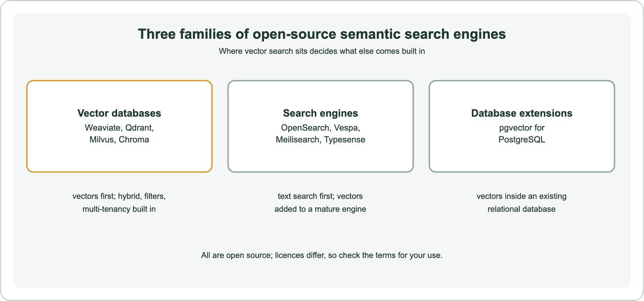Select the 'Vector databases' card heading

[x=119, y=113]
